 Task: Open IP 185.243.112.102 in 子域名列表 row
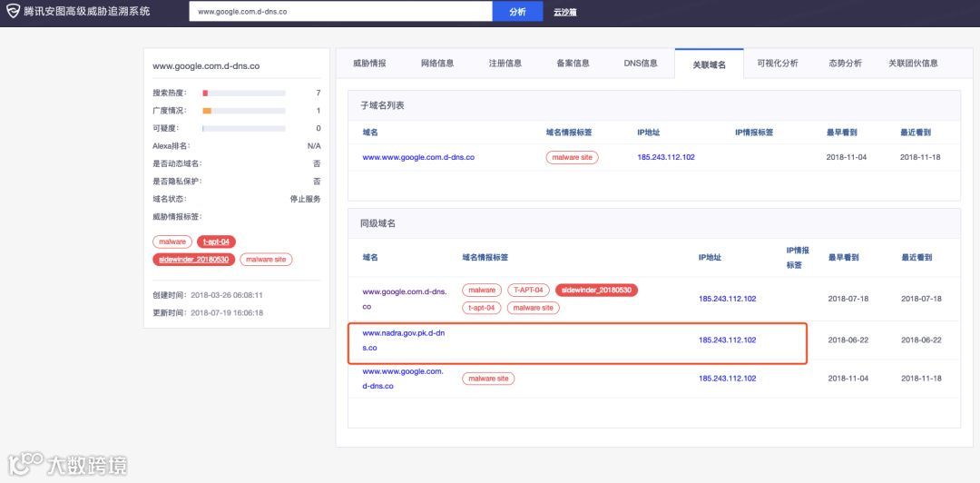[x=666, y=158]
